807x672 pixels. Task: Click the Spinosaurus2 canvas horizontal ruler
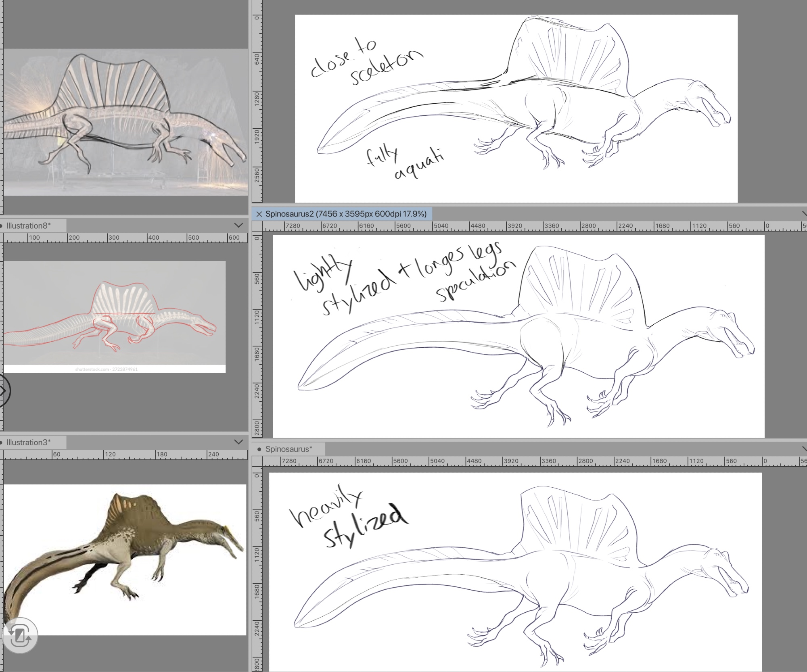click(525, 226)
